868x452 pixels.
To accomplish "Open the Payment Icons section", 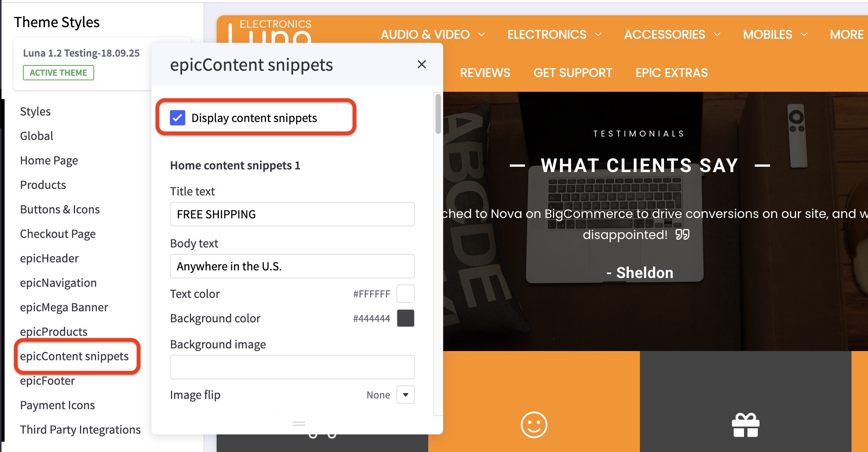I will pos(57,405).
